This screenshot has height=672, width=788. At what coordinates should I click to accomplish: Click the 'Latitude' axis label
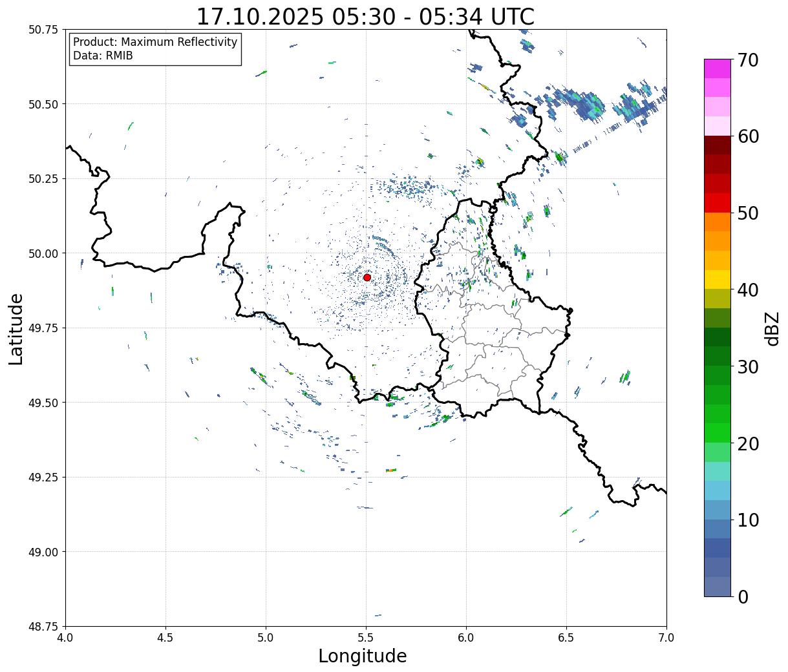click(16, 329)
